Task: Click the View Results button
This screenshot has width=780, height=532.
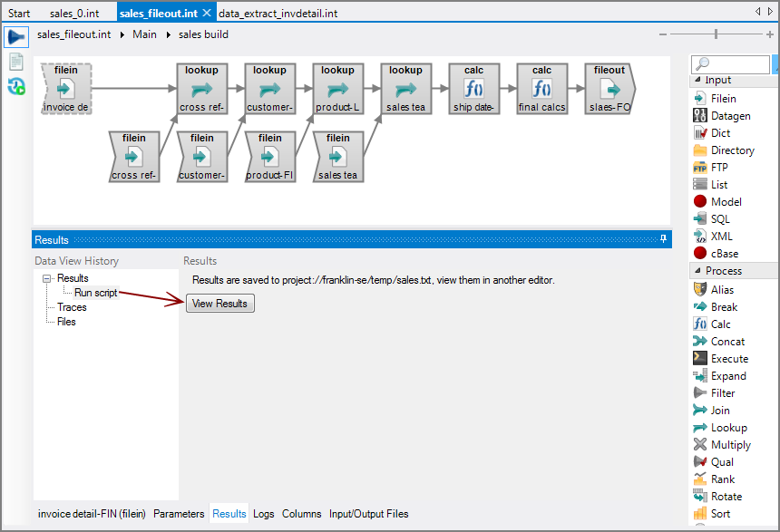Action: 220,304
